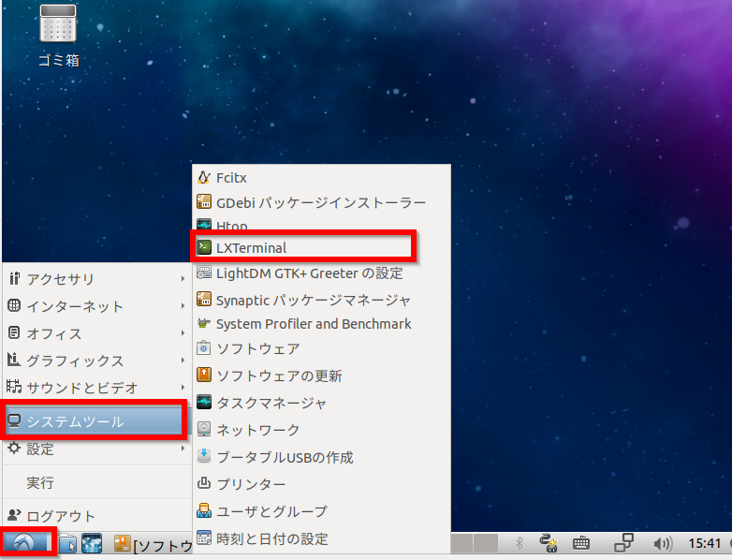Click the LXTerminal icon
The image size is (732, 560).
click(203, 247)
